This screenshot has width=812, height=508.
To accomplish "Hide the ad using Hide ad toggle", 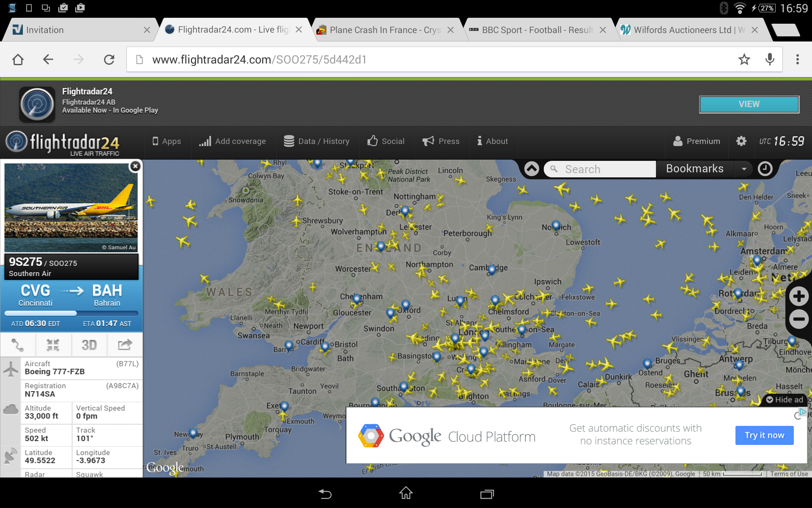I will tap(785, 400).
